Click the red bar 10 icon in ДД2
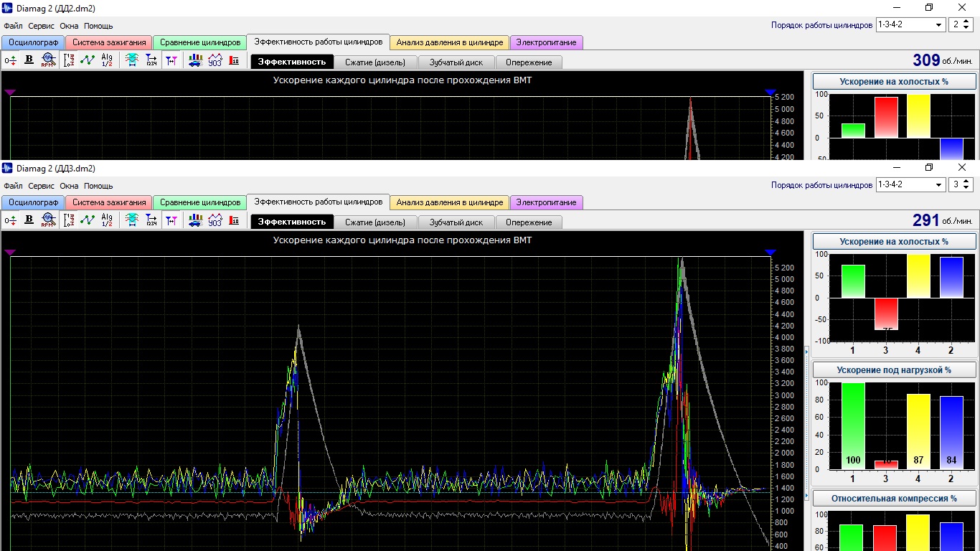 [x=234, y=61]
